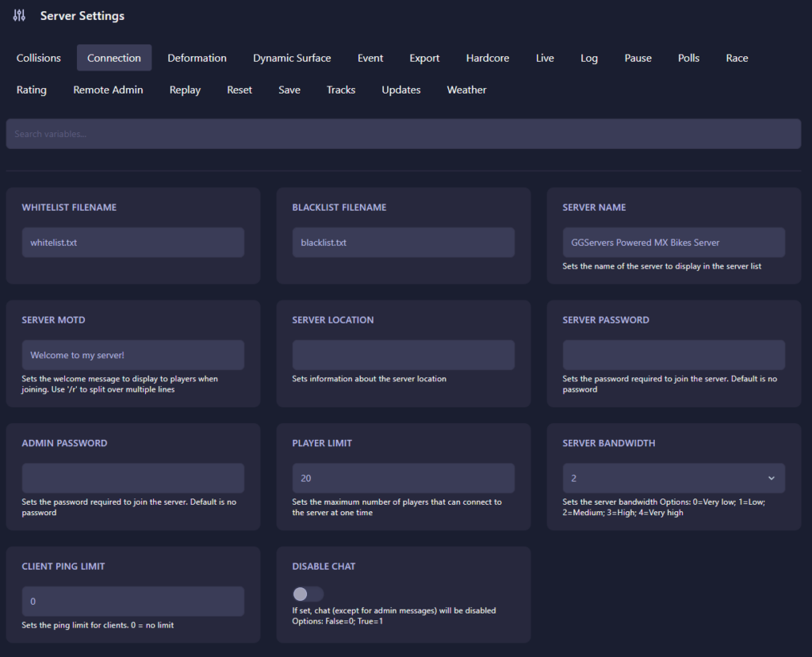Click the Blacklist Filename input field
Screen dimensions: 812x657
pos(404,243)
